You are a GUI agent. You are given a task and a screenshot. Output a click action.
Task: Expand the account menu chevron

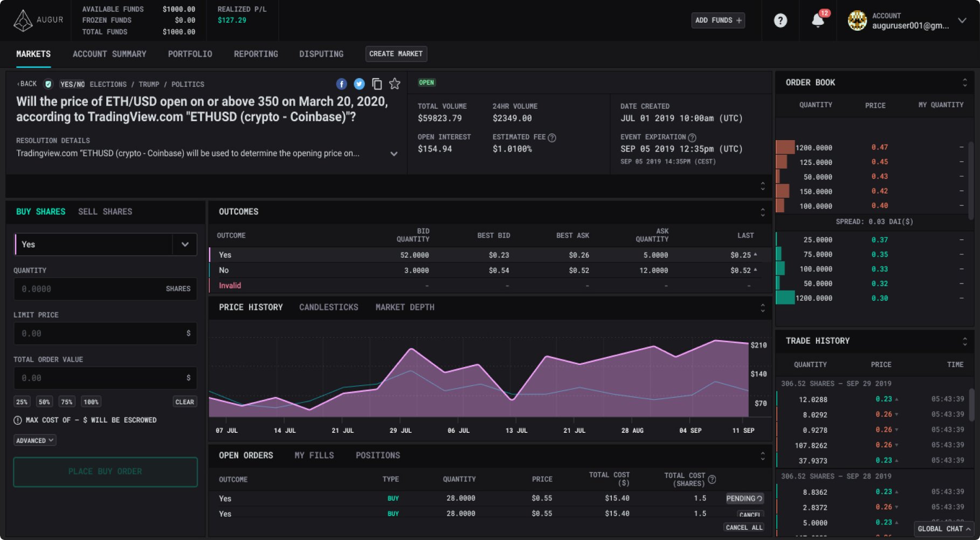(x=962, y=20)
